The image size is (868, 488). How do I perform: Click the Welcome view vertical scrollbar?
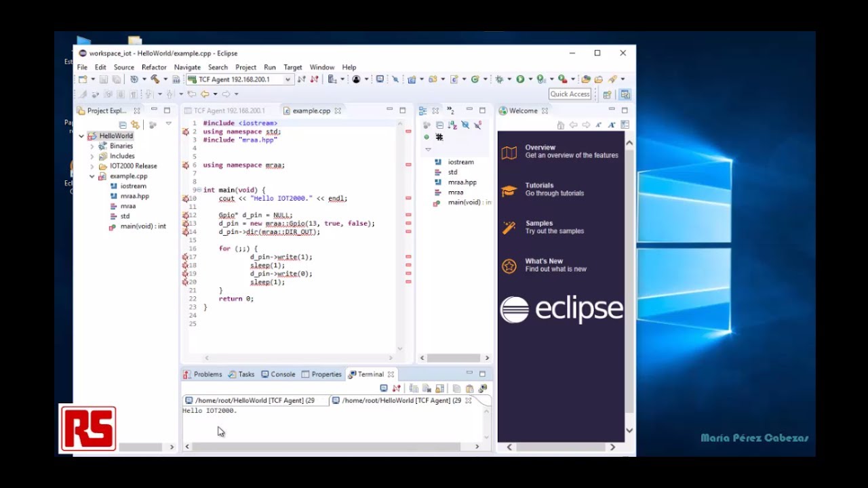pos(629,287)
